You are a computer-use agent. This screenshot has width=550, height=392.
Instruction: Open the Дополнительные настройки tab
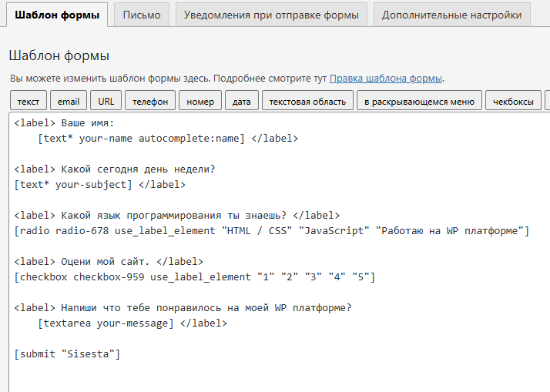pyautogui.click(x=451, y=15)
